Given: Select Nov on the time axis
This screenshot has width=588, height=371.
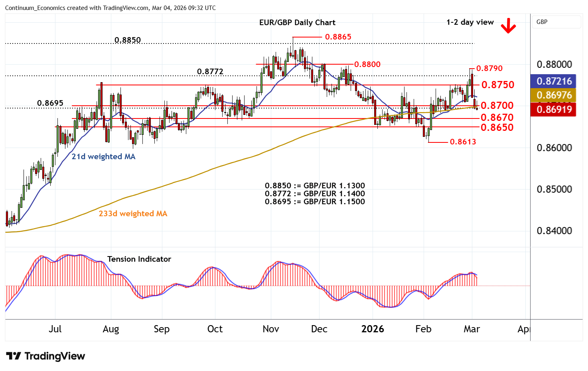Looking at the screenshot, I should pyautogui.click(x=271, y=329).
